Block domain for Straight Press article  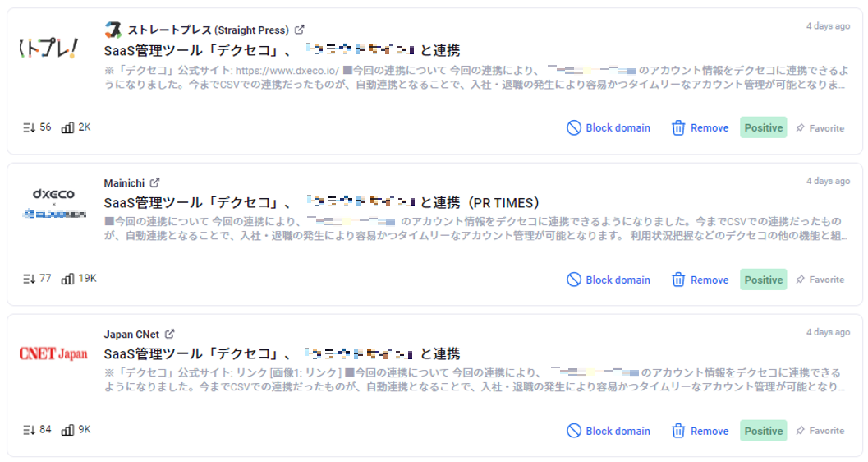(609, 128)
